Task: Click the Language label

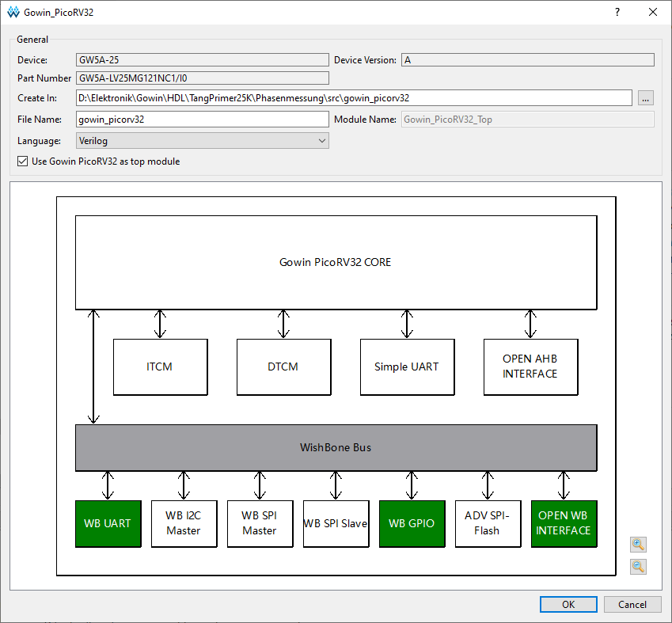Action: 39,141
